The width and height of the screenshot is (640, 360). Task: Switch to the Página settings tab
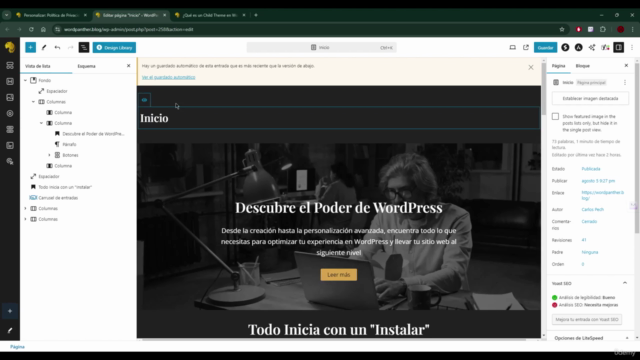click(x=558, y=66)
